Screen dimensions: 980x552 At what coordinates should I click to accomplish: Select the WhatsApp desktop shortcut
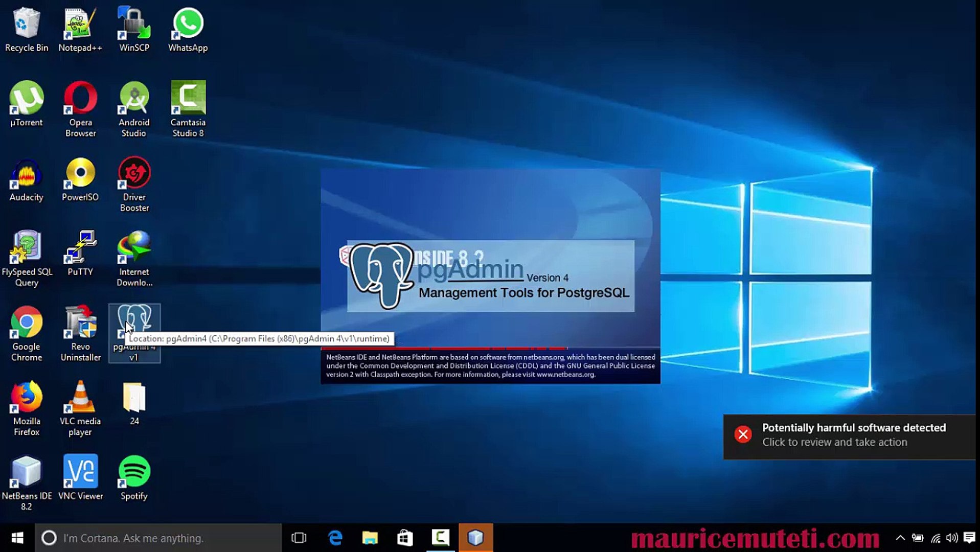point(188,30)
